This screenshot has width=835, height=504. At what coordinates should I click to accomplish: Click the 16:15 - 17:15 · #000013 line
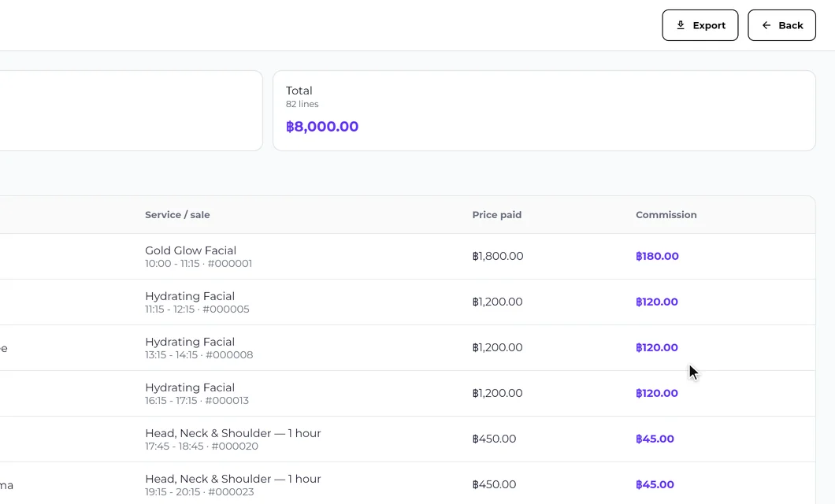point(196,401)
